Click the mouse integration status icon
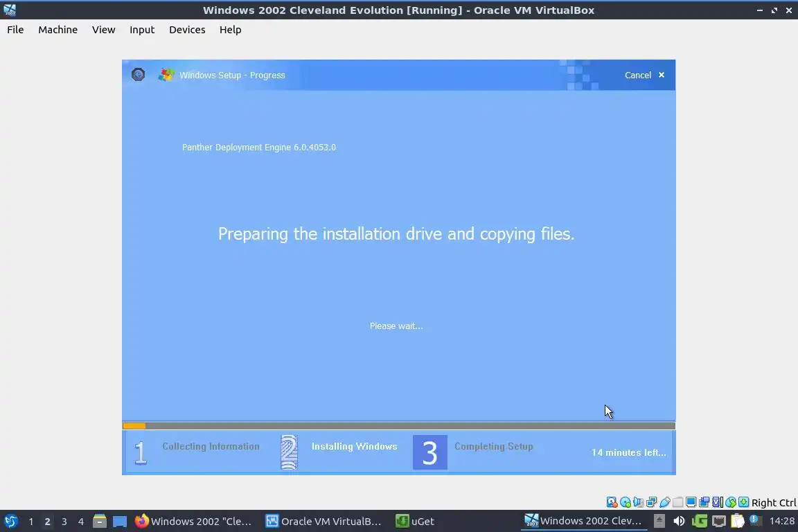This screenshot has height=532, width=798. point(730,502)
